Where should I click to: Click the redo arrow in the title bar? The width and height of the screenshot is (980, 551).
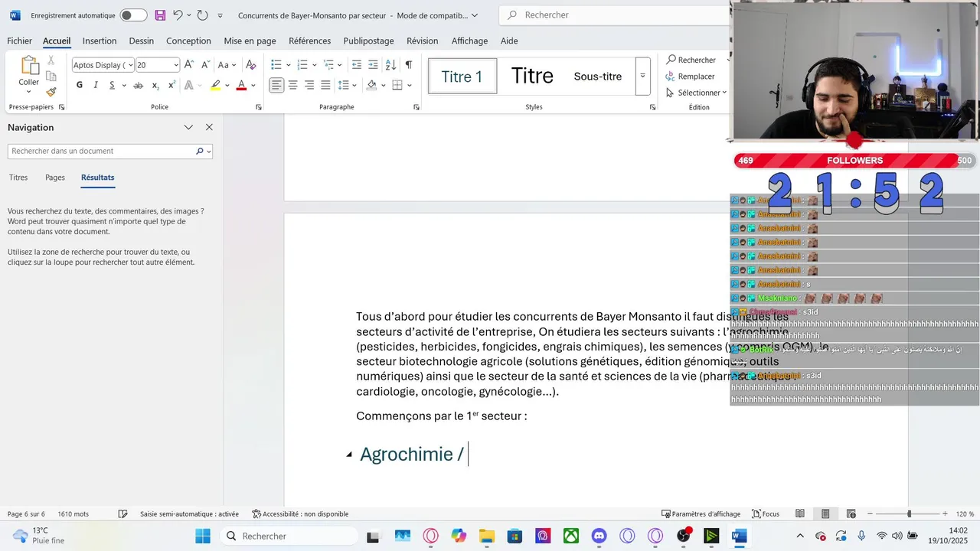pos(202,15)
